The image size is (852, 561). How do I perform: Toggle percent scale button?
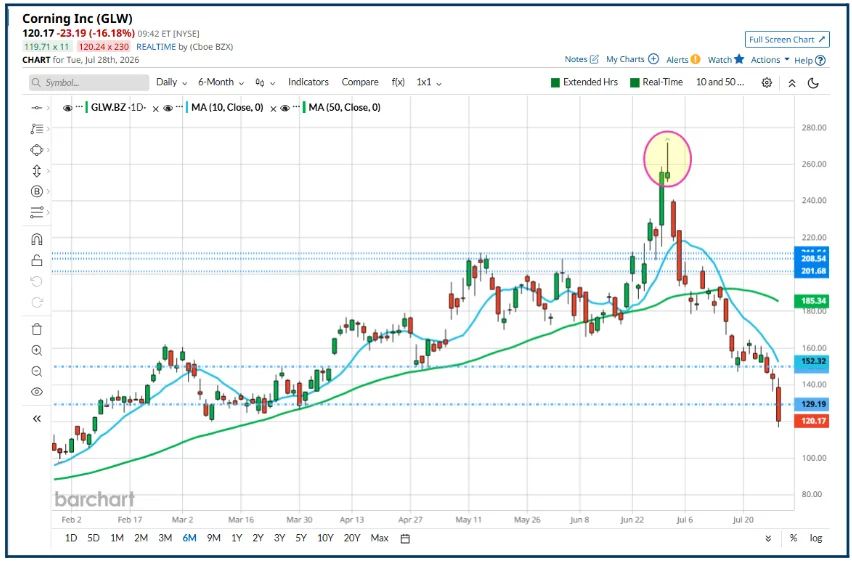[793, 538]
